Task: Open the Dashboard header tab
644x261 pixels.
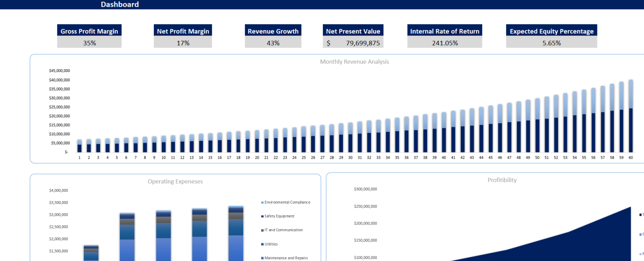Action: (119, 4)
